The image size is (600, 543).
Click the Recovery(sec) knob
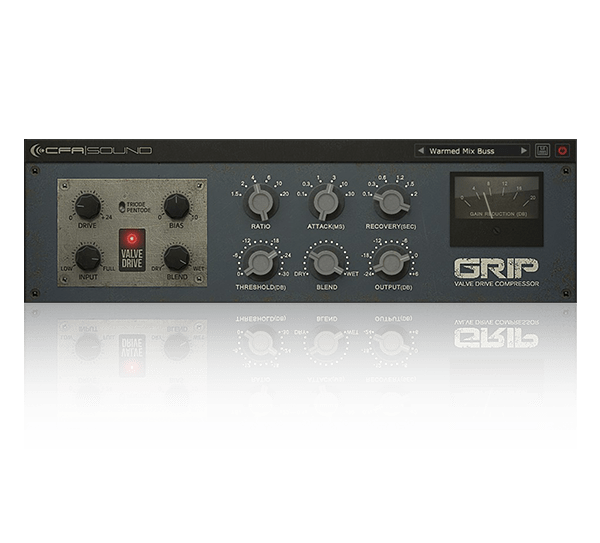point(385,205)
